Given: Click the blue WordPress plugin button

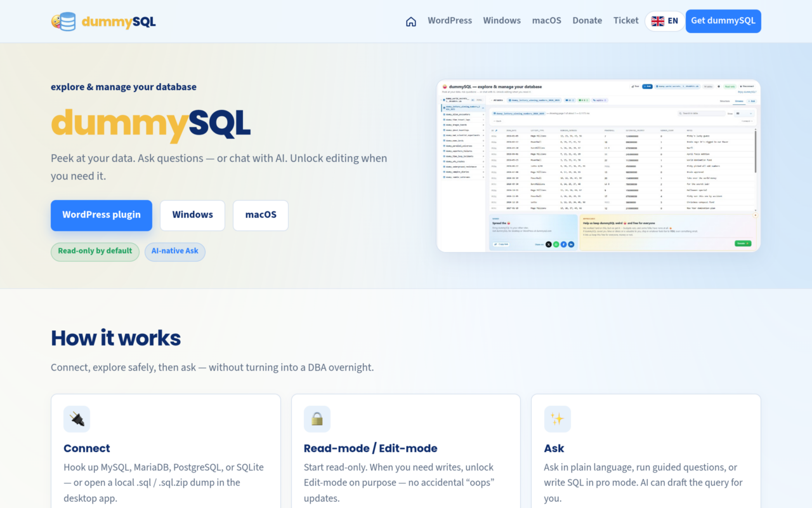Looking at the screenshot, I should (x=101, y=215).
